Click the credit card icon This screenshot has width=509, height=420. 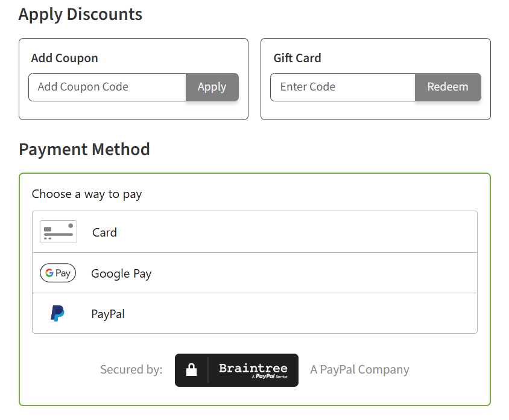(x=58, y=232)
